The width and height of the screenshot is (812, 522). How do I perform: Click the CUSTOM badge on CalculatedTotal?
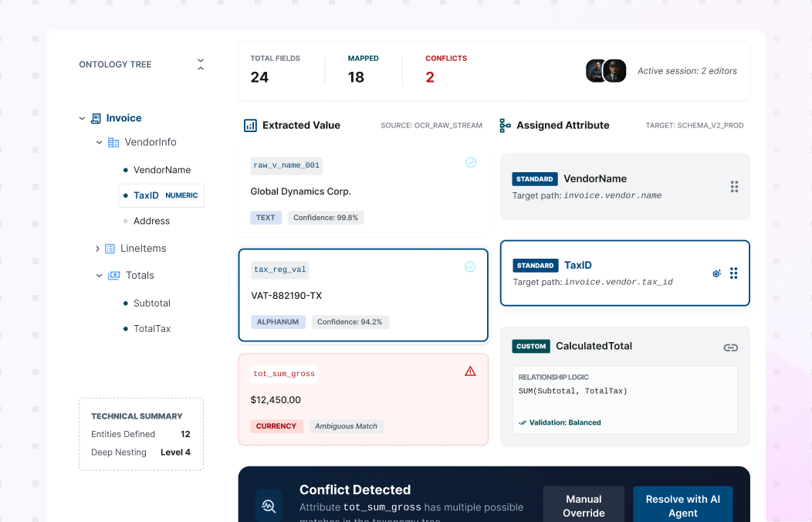[x=531, y=347]
